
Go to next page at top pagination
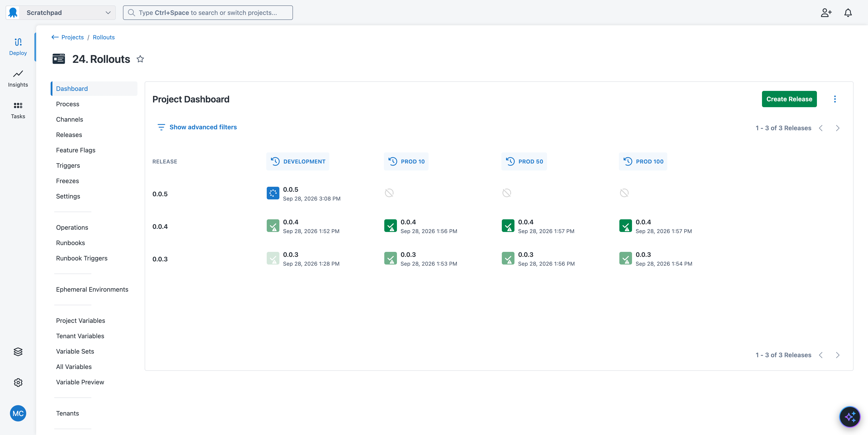coord(838,128)
